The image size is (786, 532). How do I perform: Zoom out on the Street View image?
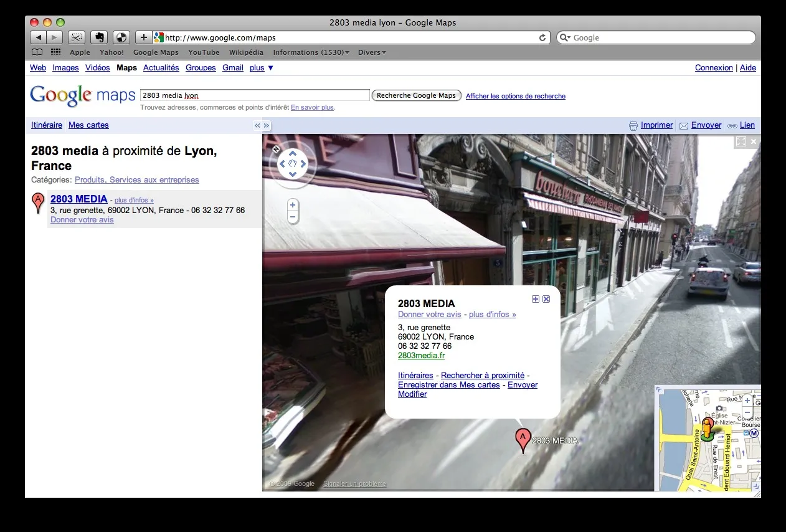(x=292, y=217)
